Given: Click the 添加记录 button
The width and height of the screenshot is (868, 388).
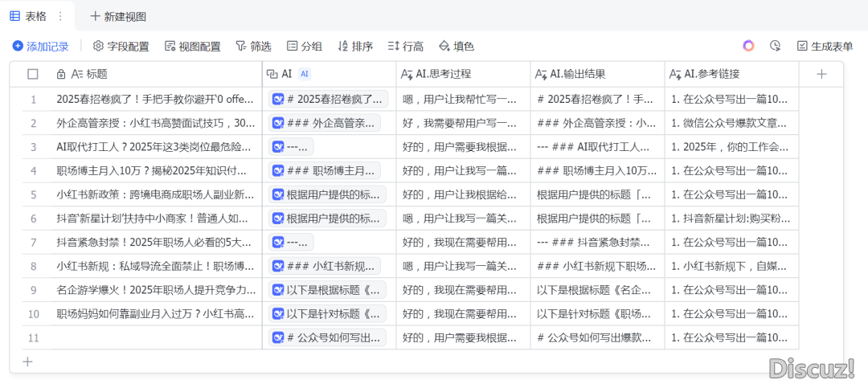Looking at the screenshot, I should (41, 47).
